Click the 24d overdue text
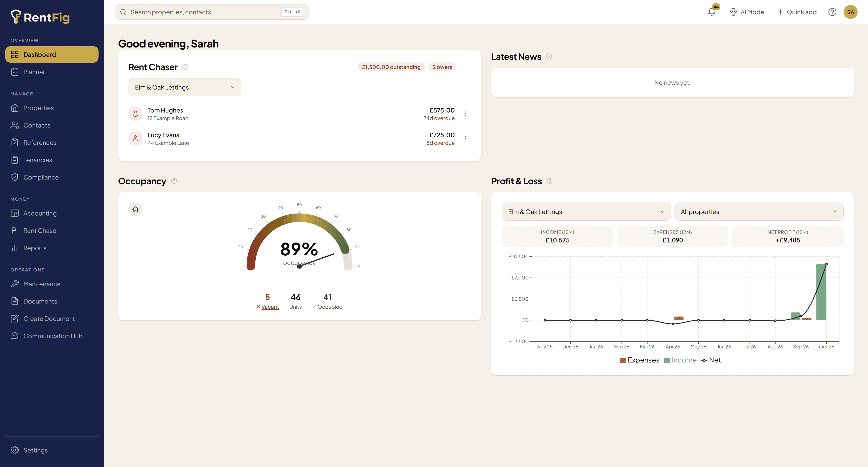The image size is (868, 467). point(439,118)
